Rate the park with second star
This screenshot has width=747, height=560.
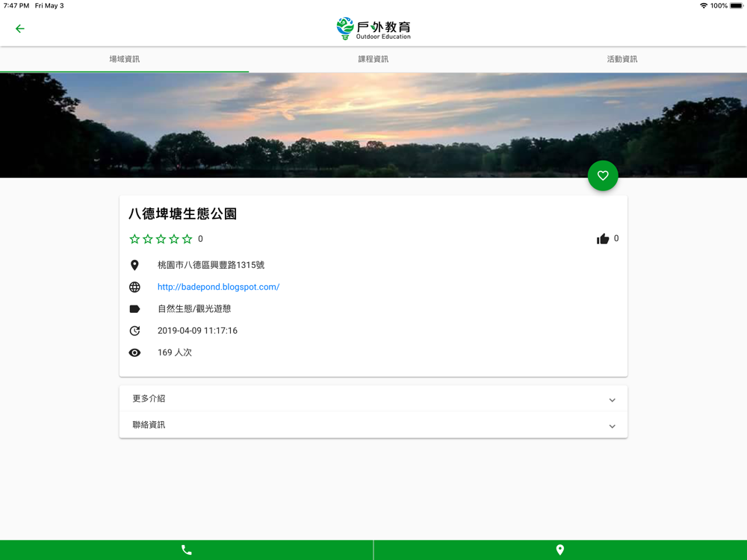tap(148, 239)
